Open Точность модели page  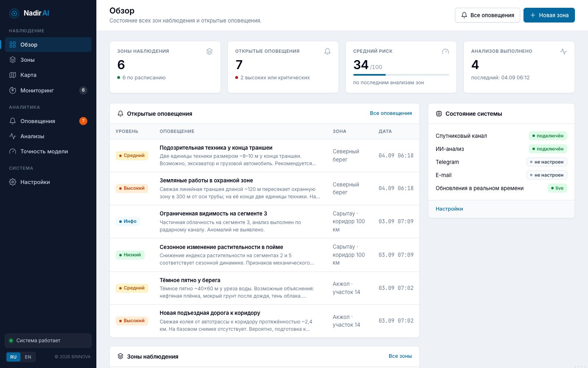48,151
